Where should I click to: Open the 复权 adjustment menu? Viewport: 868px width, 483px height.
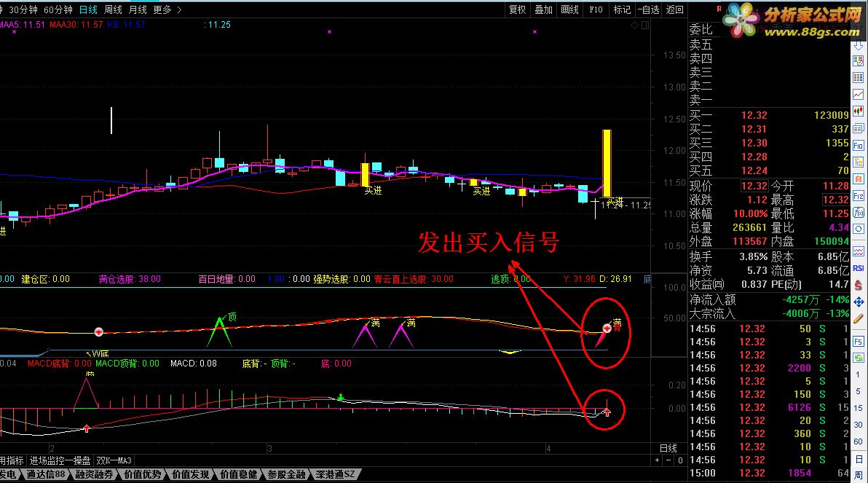tap(518, 10)
